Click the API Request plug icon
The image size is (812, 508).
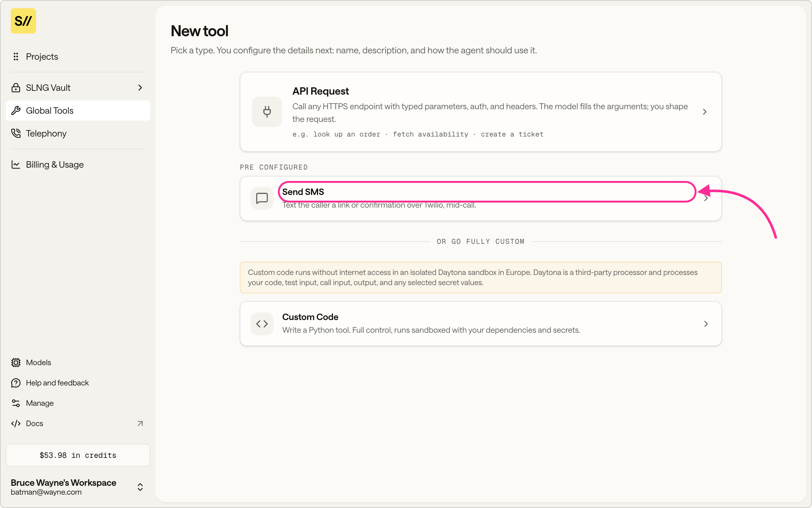(x=267, y=111)
